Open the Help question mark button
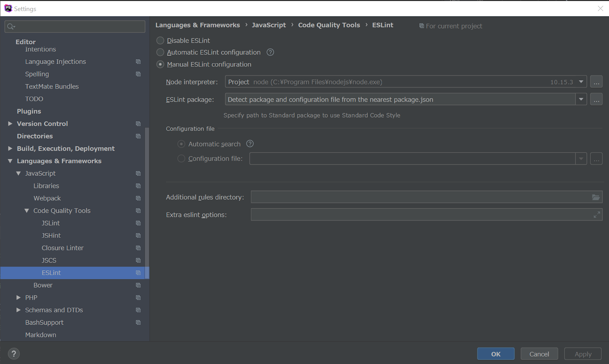Image resolution: width=609 pixels, height=364 pixels. (14, 354)
